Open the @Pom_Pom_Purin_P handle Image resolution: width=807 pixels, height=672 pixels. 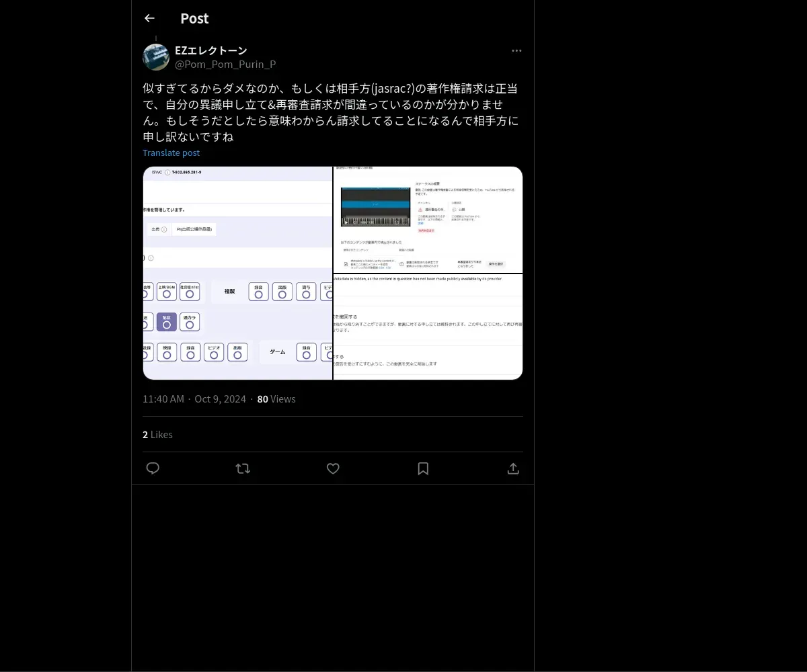225,64
